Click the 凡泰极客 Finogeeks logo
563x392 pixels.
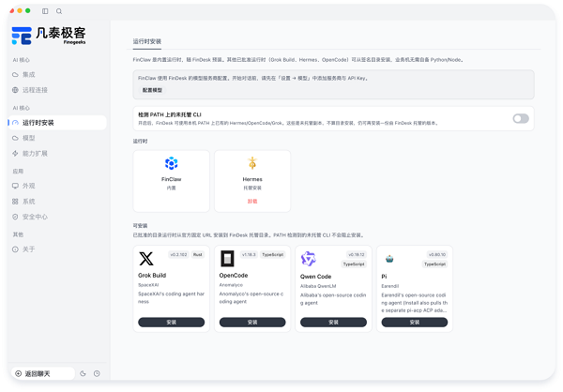pyautogui.click(x=49, y=36)
